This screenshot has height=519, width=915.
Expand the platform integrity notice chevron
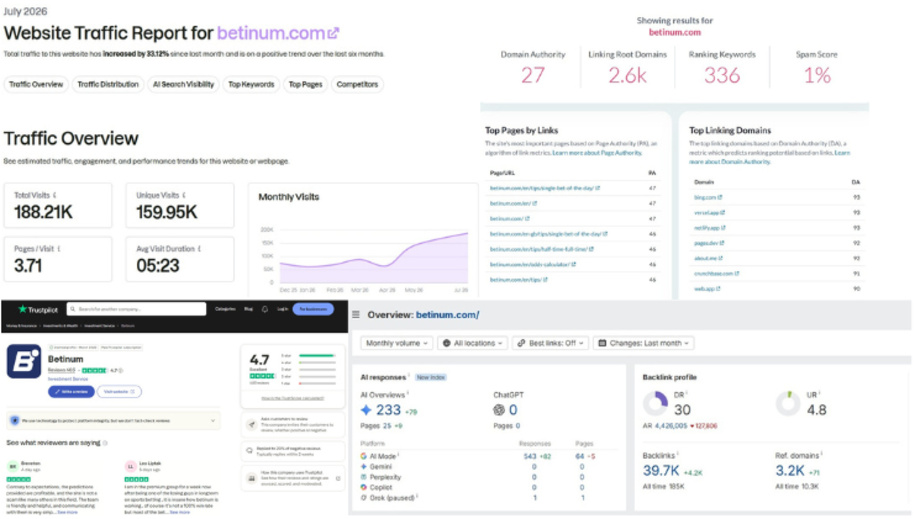click(213, 420)
